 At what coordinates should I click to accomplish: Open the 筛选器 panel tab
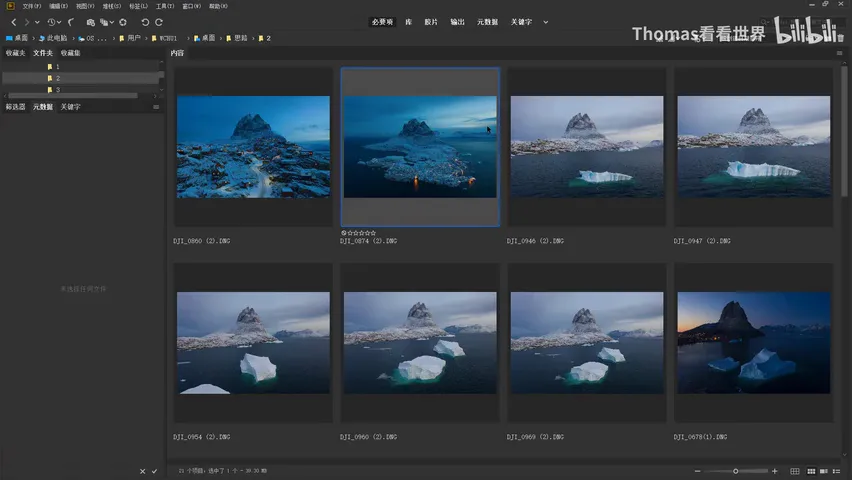15,107
